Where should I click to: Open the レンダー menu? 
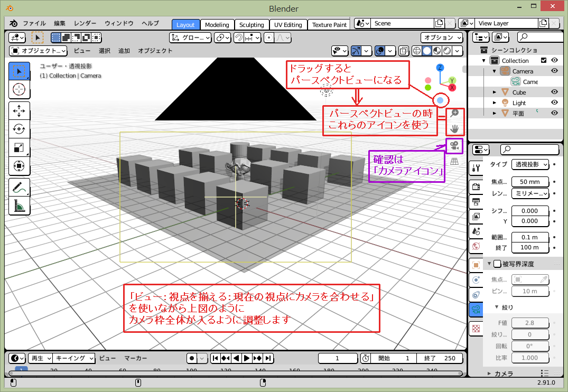(x=85, y=23)
